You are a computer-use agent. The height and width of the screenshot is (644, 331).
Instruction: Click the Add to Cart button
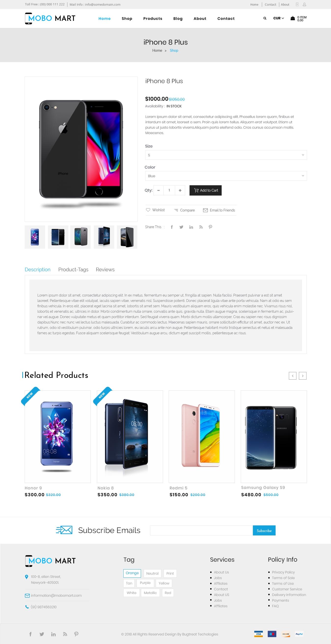[x=205, y=190]
